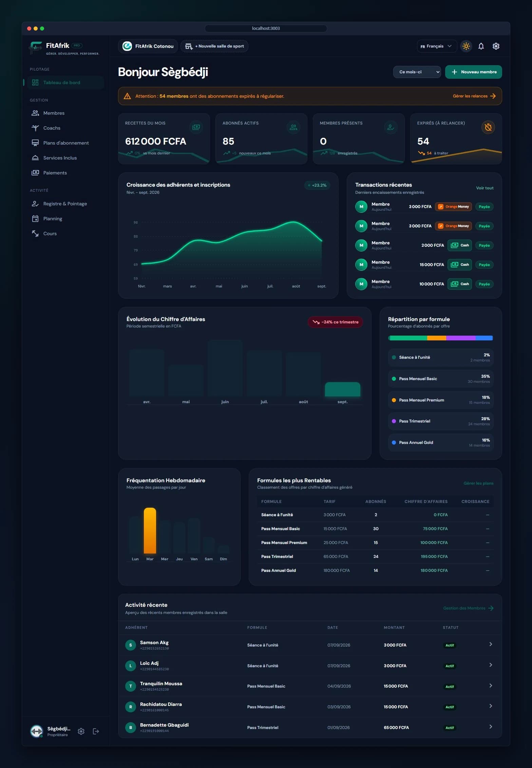Click Nouvelle salle de sport button

click(x=214, y=46)
